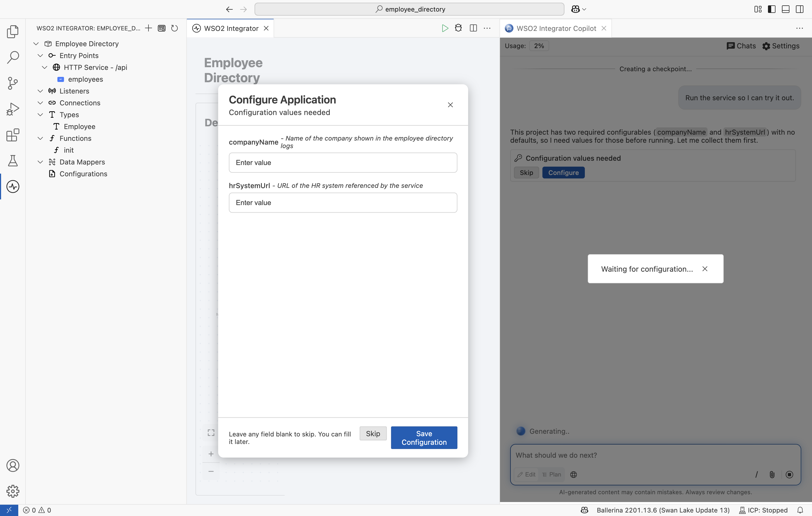Open Run and Debug view
Image resolution: width=812 pixels, height=516 pixels.
click(12, 109)
